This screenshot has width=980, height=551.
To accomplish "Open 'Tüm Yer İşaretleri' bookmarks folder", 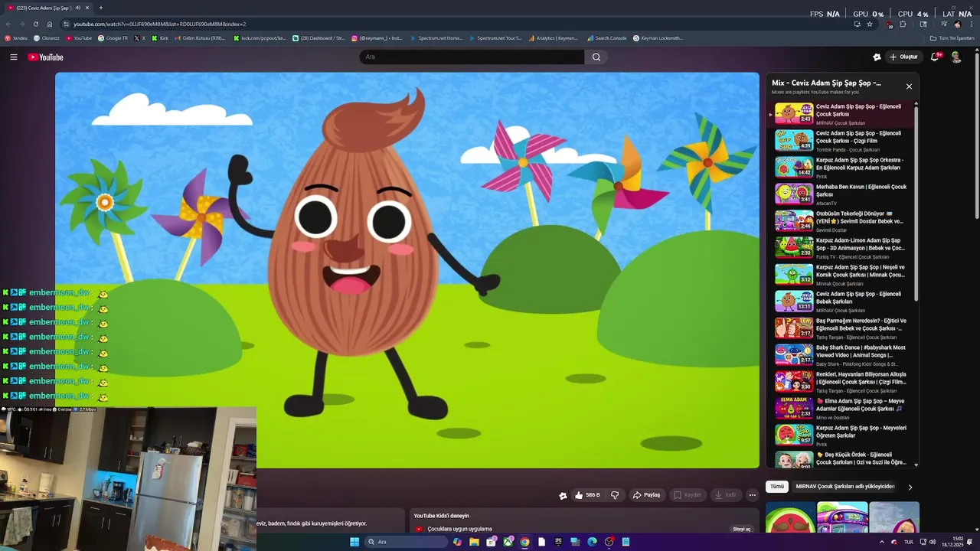I will point(952,37).
